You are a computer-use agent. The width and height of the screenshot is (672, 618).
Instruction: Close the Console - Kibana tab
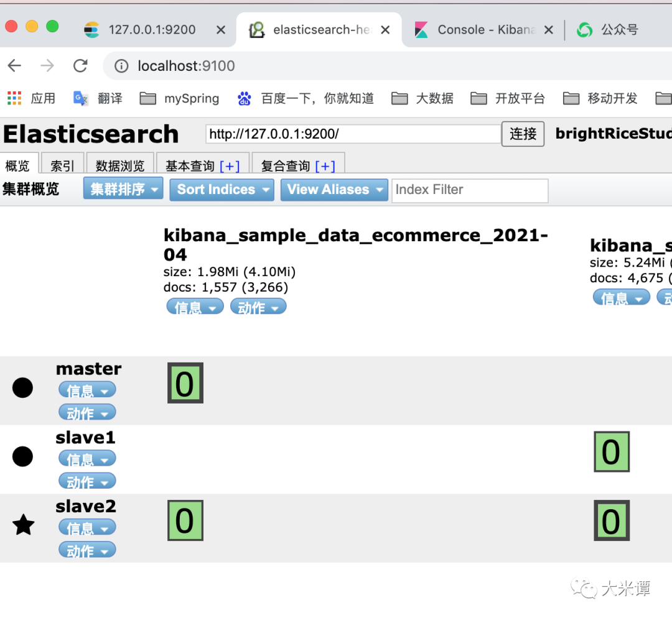pyautogui.click(x=549, y=30)
